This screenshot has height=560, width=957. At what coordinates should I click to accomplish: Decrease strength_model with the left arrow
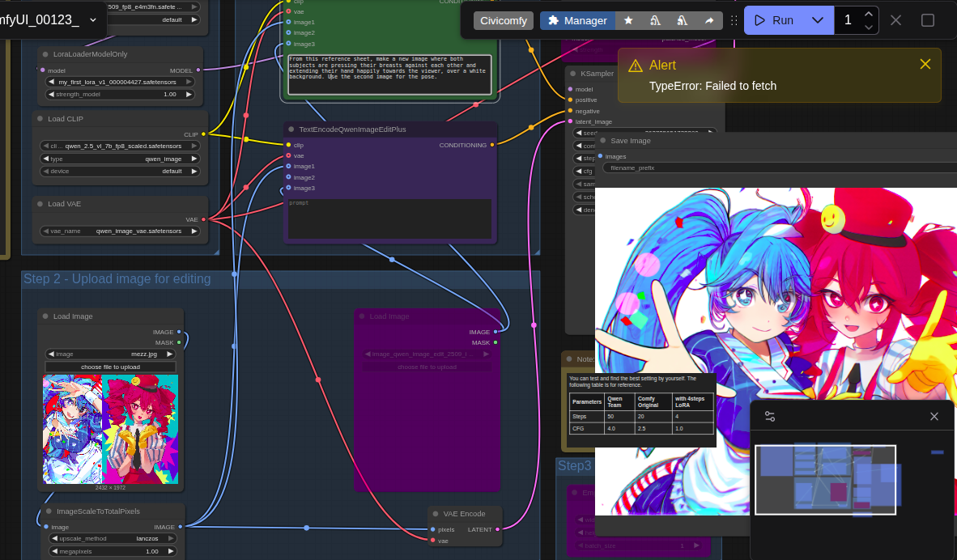click(51, 95)
